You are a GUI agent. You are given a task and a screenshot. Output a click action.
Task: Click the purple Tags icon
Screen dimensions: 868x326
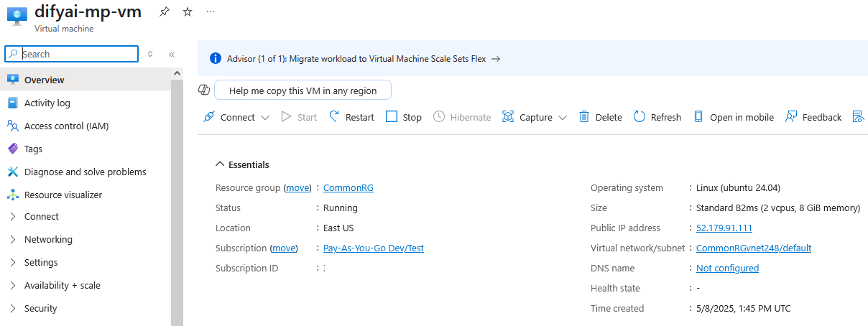pos(12,149)
